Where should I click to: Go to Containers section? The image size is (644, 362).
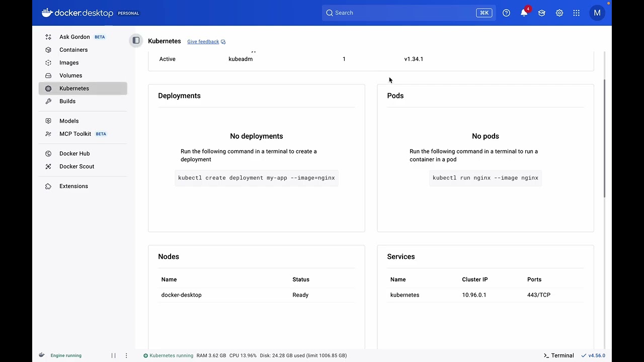(x=83, y=50)
